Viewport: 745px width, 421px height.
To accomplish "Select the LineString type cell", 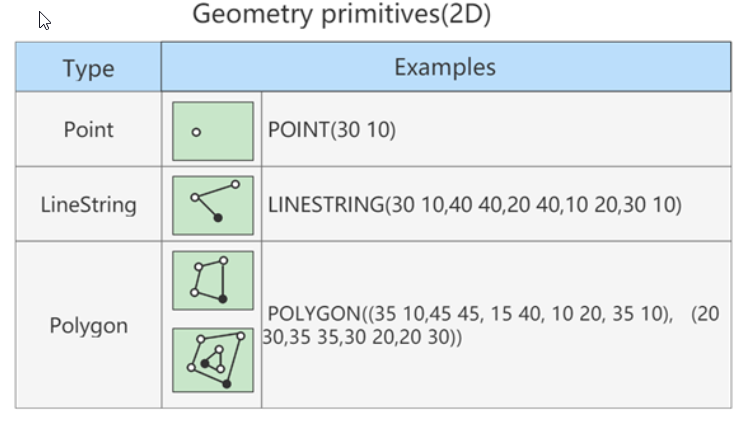I will pos(88,204).
